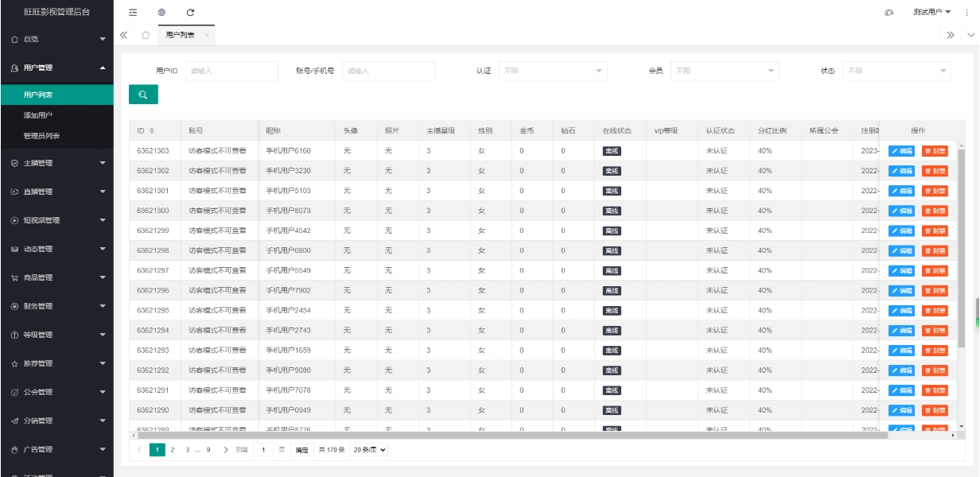Open the vertical three-dot more menu
This screenshot has height=477, width=980.
coord(966,13)
